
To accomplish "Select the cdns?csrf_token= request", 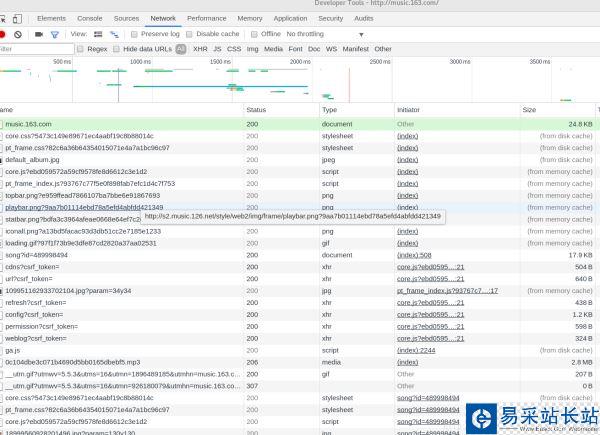I will (x=298, y=267).
